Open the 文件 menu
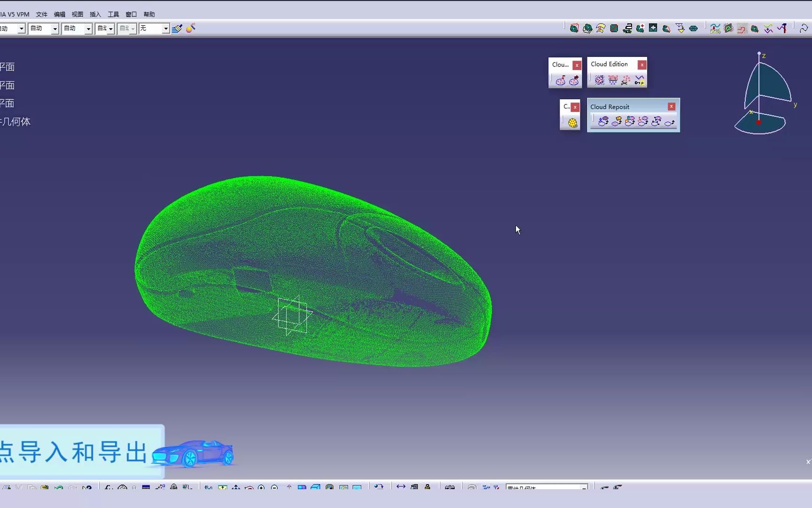The height and width of the screenshot is (508, 812). coord(42,15)
